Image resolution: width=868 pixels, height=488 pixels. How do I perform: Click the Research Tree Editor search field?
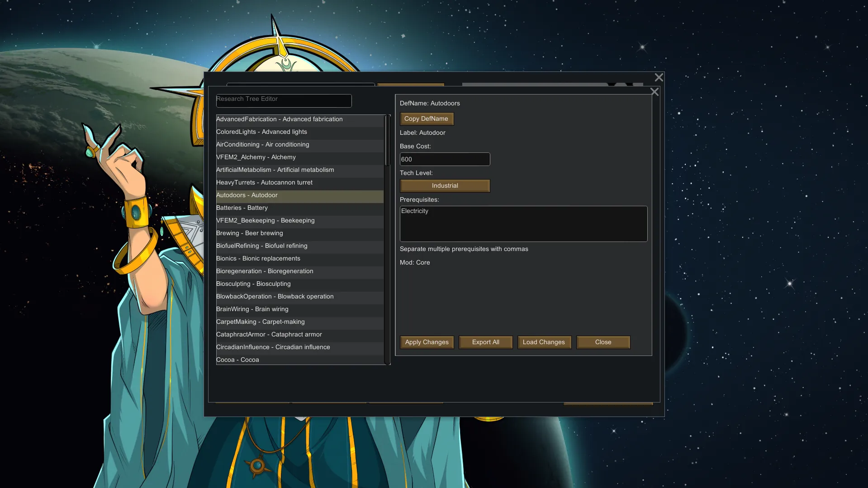[284, 100]
